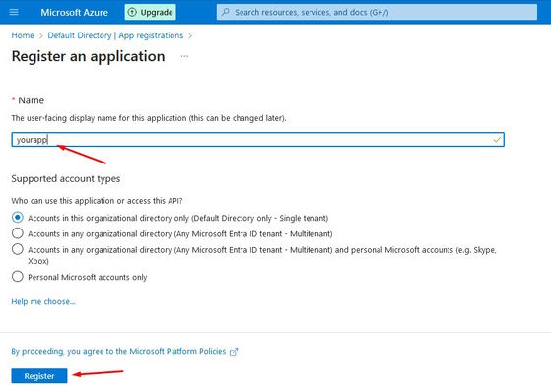This screenshot has height=392, width=551.
Task: Select Personal Microsoft accounts only
Action: coord(17,277)
